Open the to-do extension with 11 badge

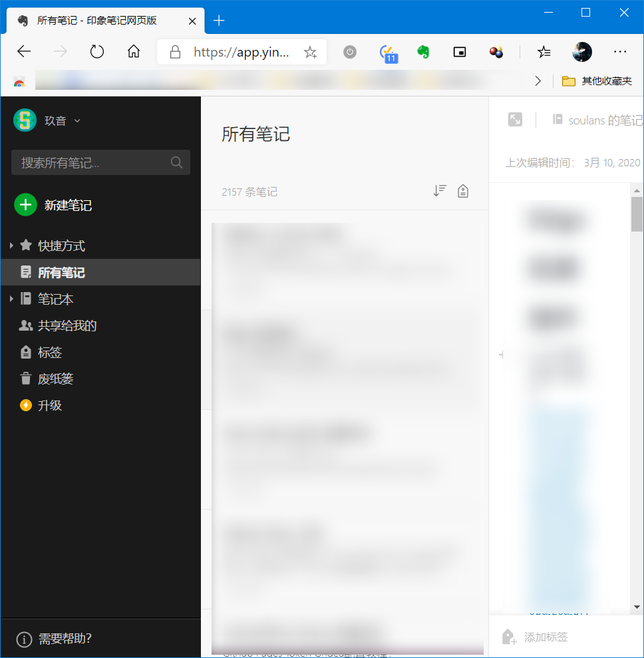pyautogui.click(x=388, y=53)
